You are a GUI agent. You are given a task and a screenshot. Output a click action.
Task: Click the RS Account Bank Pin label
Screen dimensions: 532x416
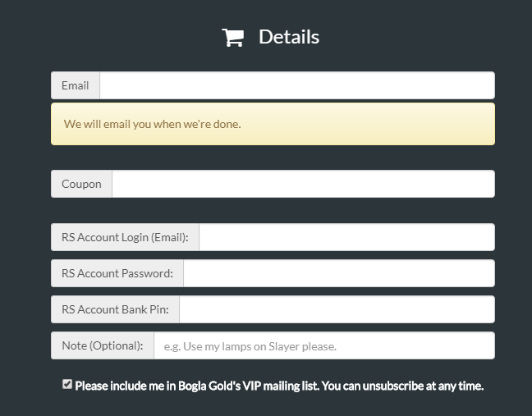click(115, 309)
